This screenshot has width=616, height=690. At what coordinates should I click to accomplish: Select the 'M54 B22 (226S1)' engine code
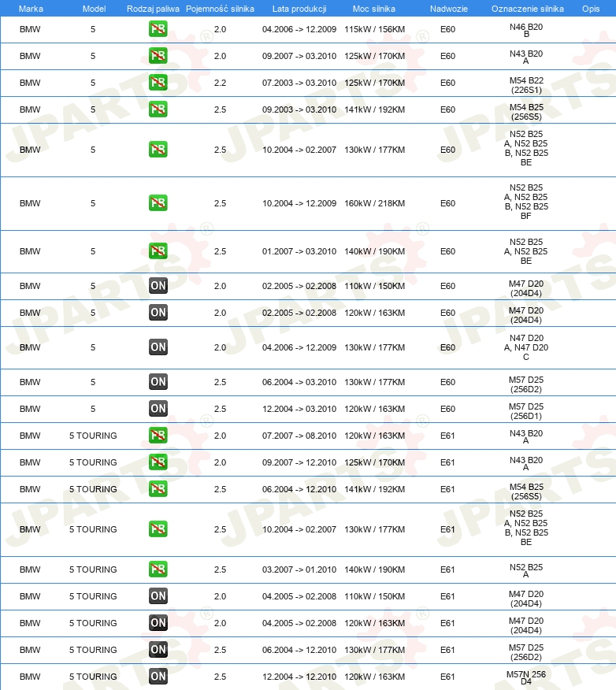(x=526, y=85)
